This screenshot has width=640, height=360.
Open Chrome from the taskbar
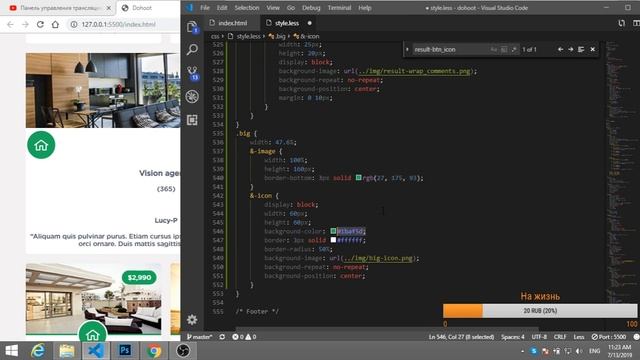pos(154,351)
